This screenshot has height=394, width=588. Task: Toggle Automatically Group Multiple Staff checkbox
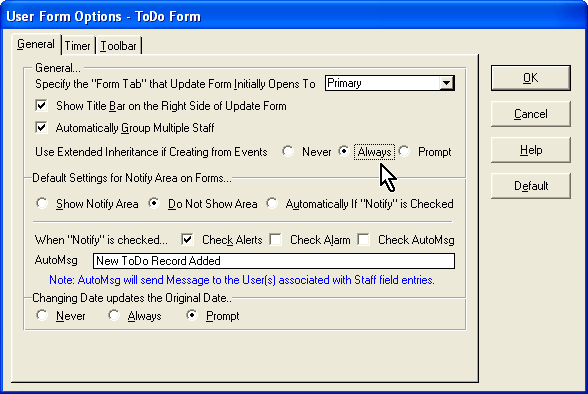[x=42, y=127]
